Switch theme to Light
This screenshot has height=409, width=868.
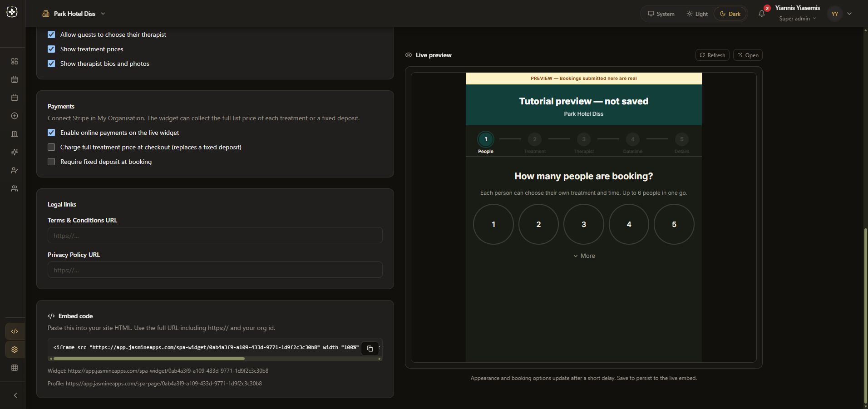click(x=697, y=14)
